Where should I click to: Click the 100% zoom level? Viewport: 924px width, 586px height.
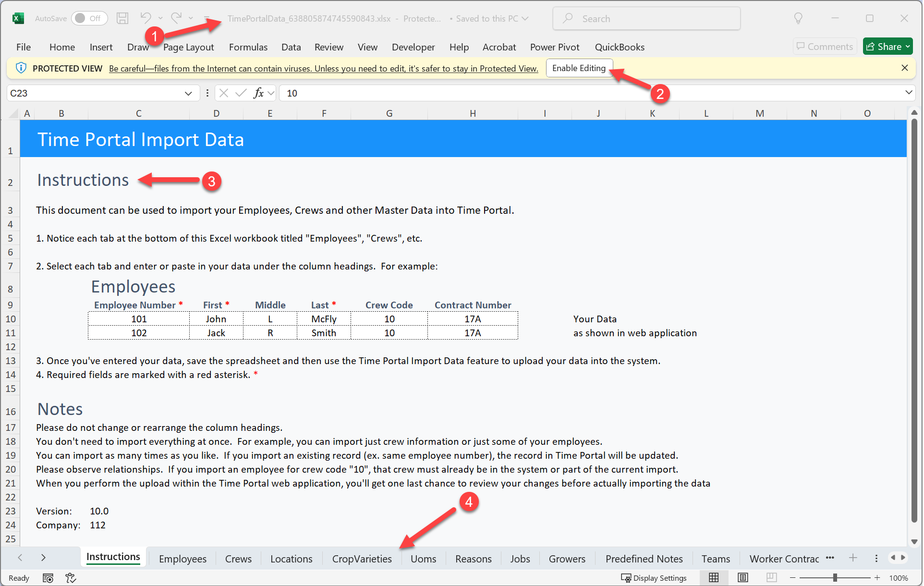coord(899,578)
